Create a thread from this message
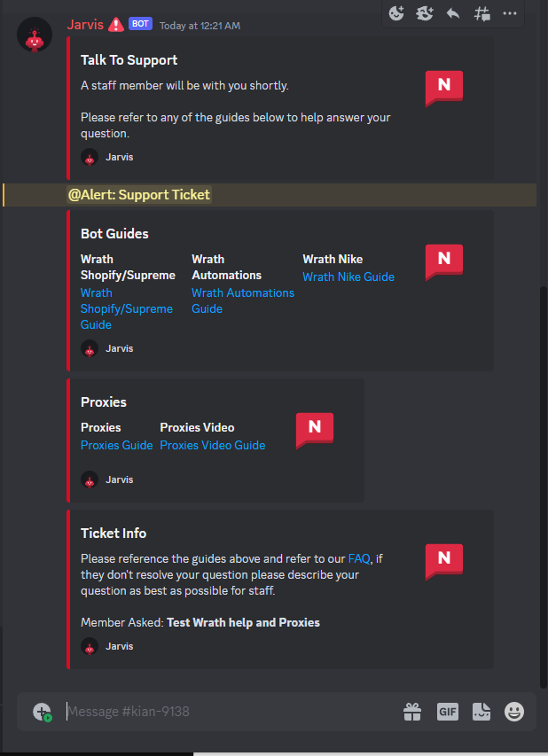Image resolution: width=548 pixels, height=756 pixels. click(481, 13)
